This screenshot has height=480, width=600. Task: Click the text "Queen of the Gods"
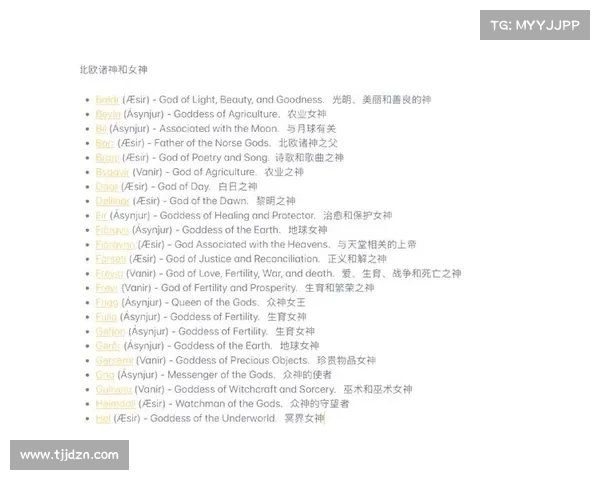click(215, 303)
